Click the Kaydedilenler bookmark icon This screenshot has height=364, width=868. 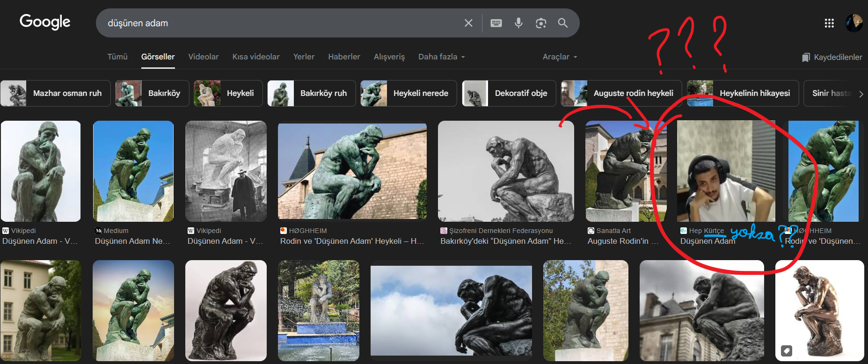tap(806, 57)
